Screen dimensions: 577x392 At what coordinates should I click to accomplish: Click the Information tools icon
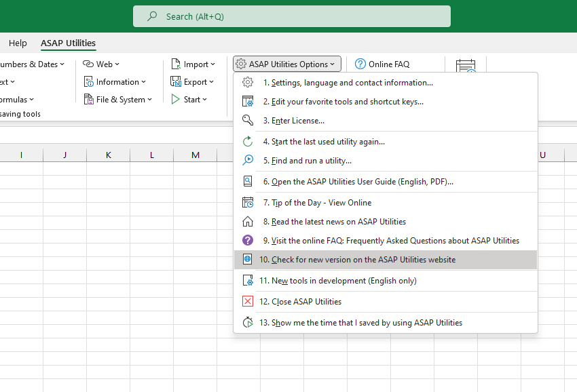[x=90, y=81]
